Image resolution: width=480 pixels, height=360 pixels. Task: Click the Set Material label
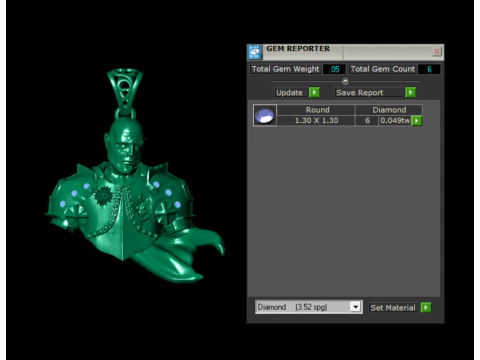pyautogui.click(x=393, y=307)
